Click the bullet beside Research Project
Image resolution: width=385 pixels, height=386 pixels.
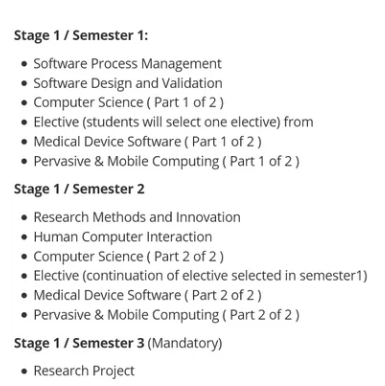coord(24,371)
